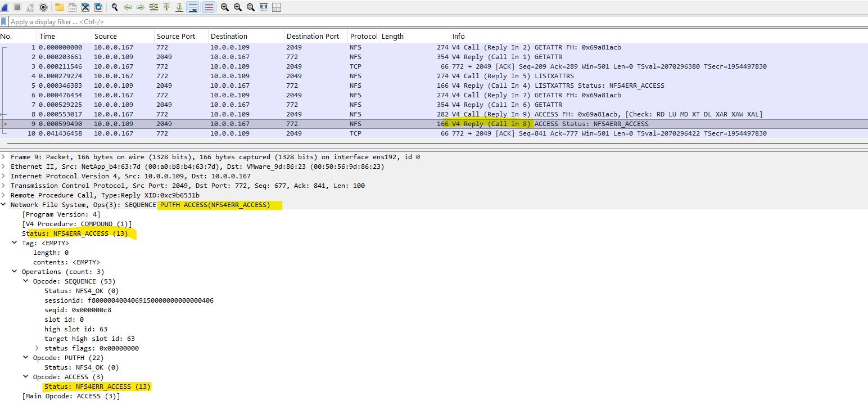Collapse the Network File System node

4,205
